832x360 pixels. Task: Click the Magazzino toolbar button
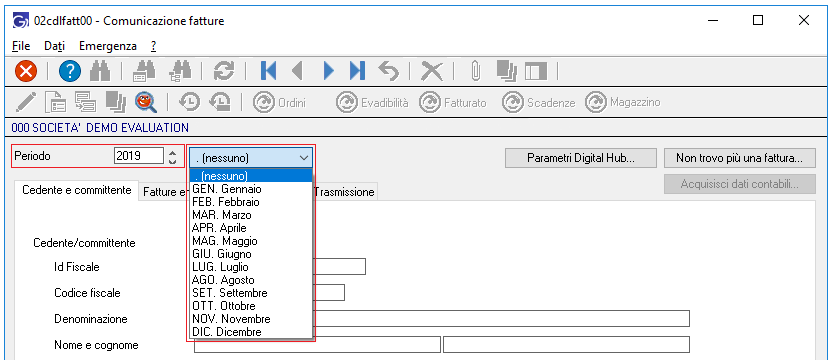point(622,102)
